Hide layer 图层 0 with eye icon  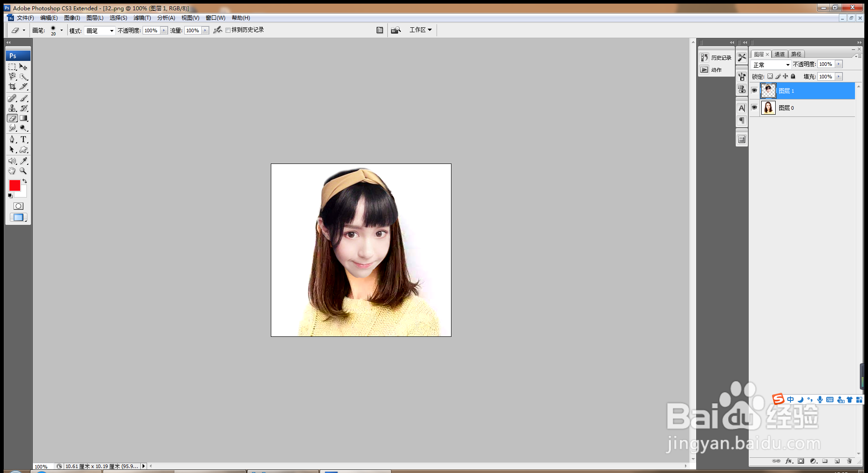755,107
